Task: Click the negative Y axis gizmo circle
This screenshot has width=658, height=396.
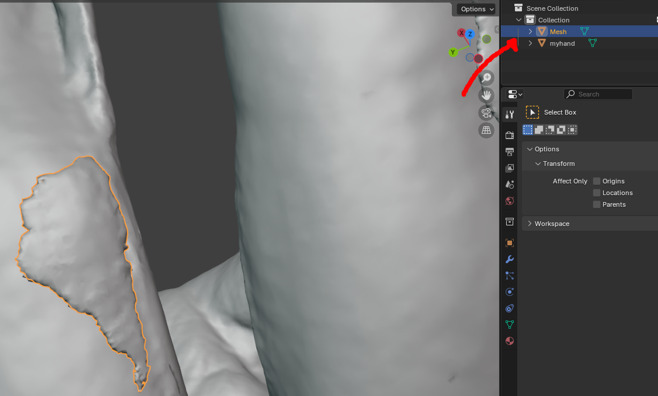Action: pyautogui.click(x=486, y=39)
